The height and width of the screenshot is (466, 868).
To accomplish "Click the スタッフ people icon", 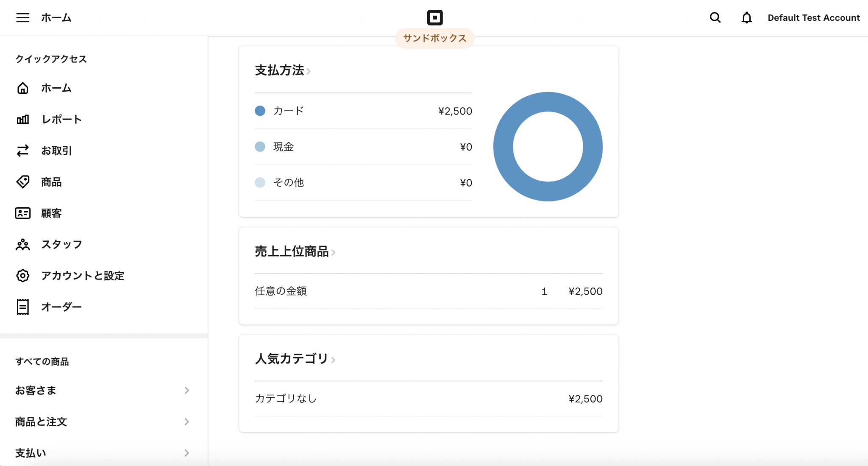I will (x=23, y=245).
